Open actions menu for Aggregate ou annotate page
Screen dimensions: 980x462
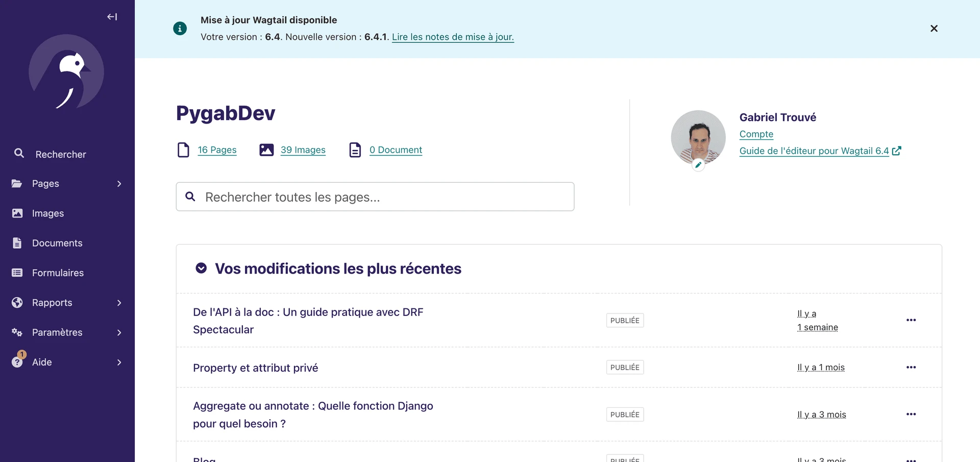pyautogui.click(x=911, y=414)
